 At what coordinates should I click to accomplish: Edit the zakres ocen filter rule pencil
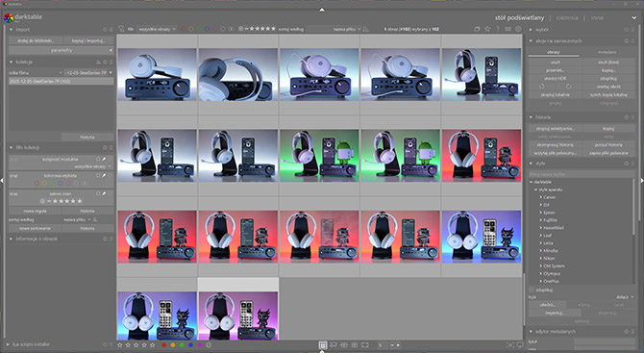(105, 193)
